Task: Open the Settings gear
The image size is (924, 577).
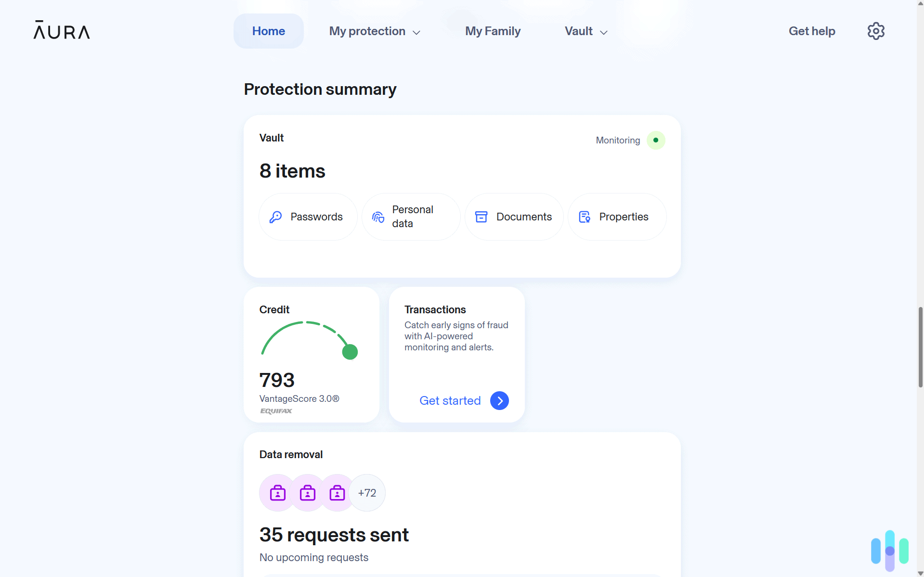Action: coord(875,31)
